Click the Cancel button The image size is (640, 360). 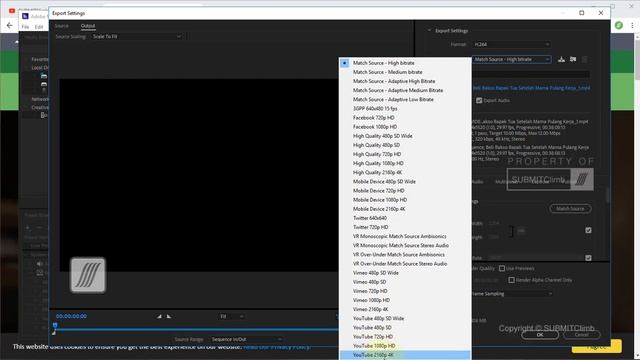582,335
